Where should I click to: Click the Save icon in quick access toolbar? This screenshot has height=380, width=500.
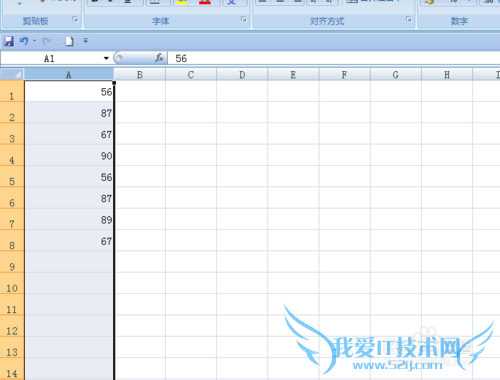pos(8,41)
